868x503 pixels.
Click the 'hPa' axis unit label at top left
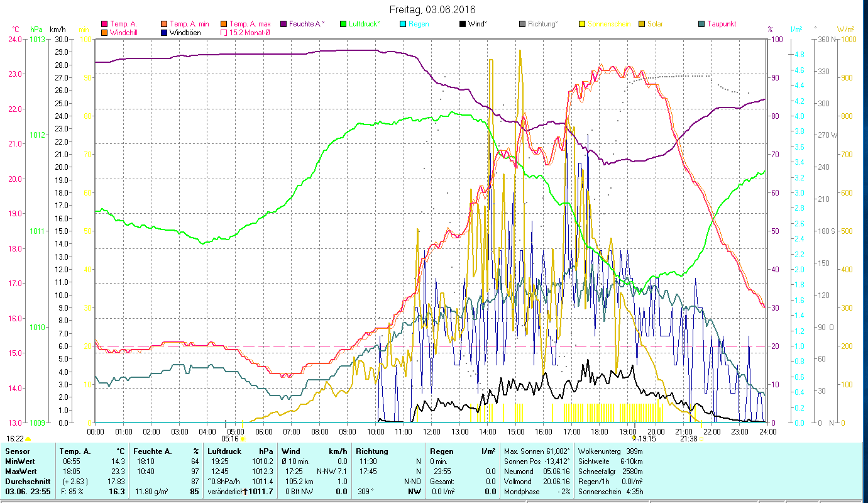click(x=36, y=30)
